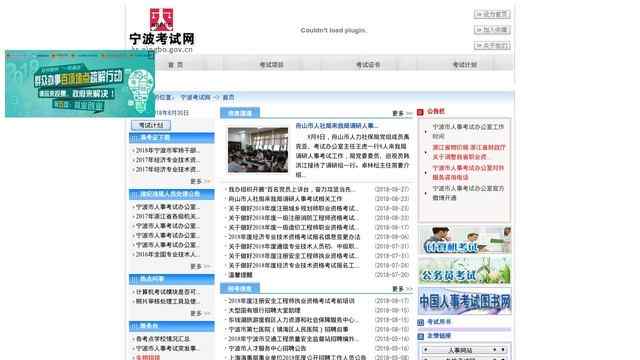Click the 关于我们 button at top right
This screenshot has width=640, height=360.
492,45
